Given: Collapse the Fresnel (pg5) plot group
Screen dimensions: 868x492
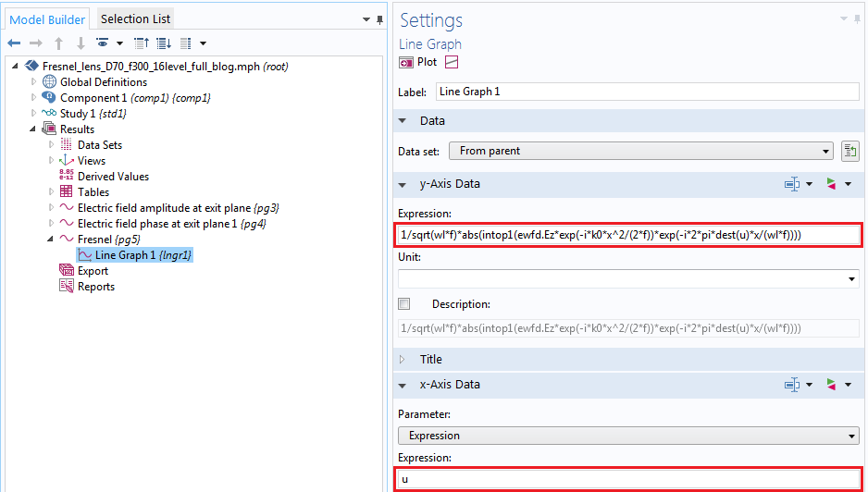Looking at the screenshot, I should (x=50, y=240).
